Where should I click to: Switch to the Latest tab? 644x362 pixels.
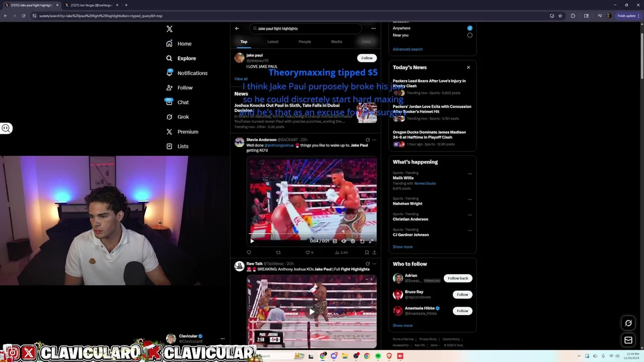[x=273, y=42]
